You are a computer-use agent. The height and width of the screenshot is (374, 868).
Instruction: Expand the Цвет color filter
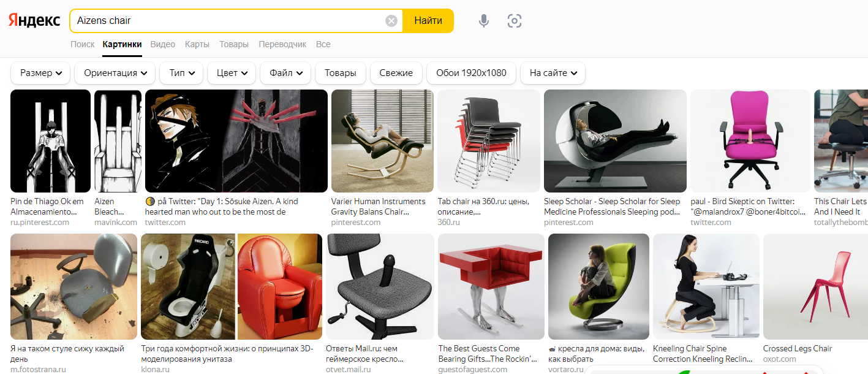click(x=232, y=73)
